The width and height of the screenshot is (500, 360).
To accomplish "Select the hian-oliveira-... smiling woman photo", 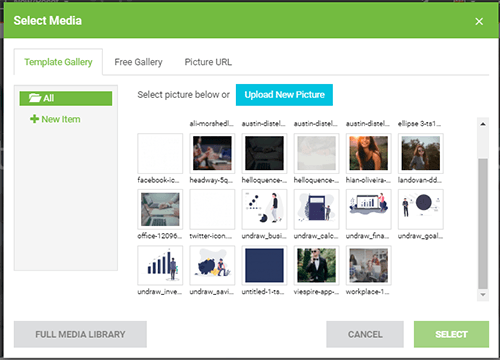I will click(368, 153).
